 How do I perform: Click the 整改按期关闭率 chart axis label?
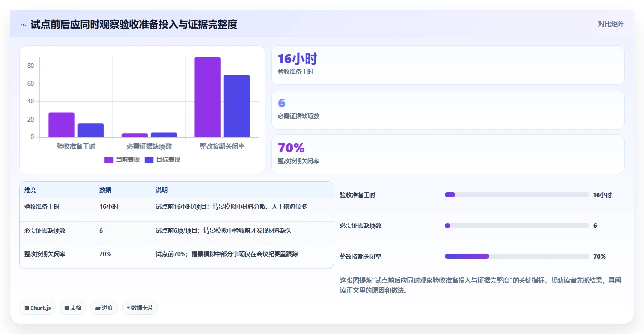tap(222, 146)
